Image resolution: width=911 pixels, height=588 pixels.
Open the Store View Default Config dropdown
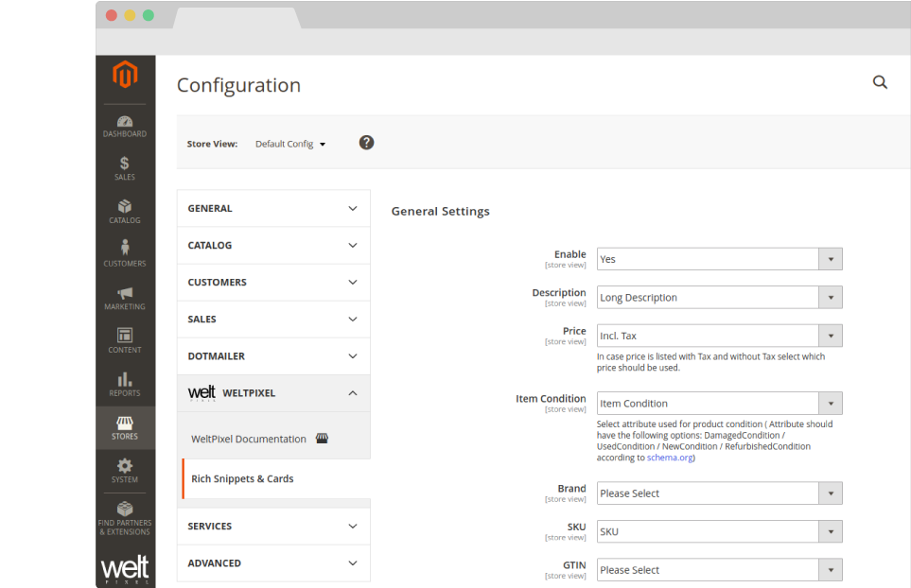(x=290, y=144)
